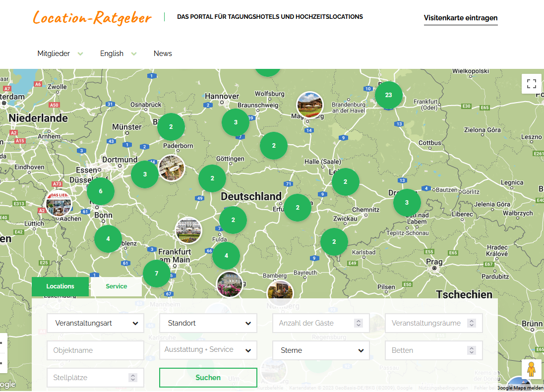Expand English language menu chevron
The image size is (544, 392).
[x=134, y=54]
